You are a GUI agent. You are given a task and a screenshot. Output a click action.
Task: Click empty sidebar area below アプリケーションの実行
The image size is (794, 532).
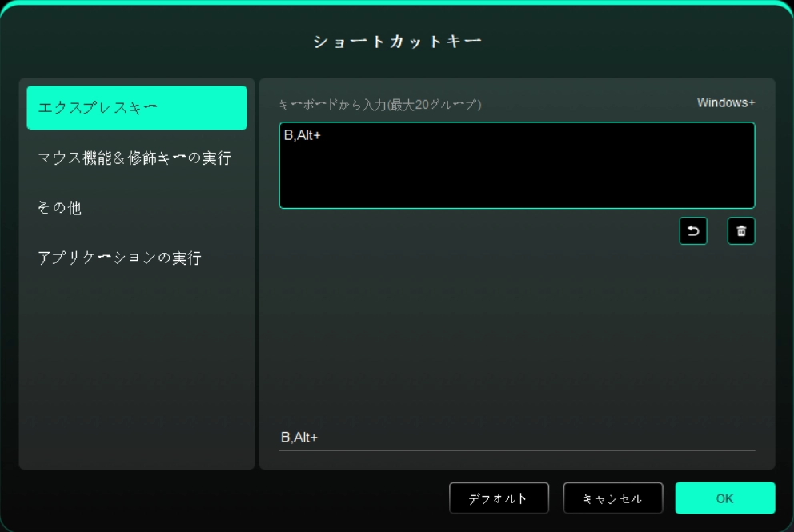pos(137,368)
